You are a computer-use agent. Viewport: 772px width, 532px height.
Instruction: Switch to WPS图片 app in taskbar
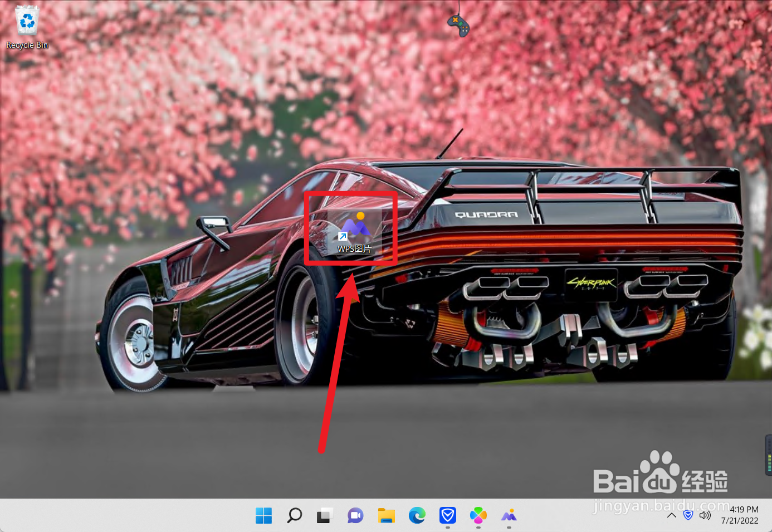click(x=509, y=515)
